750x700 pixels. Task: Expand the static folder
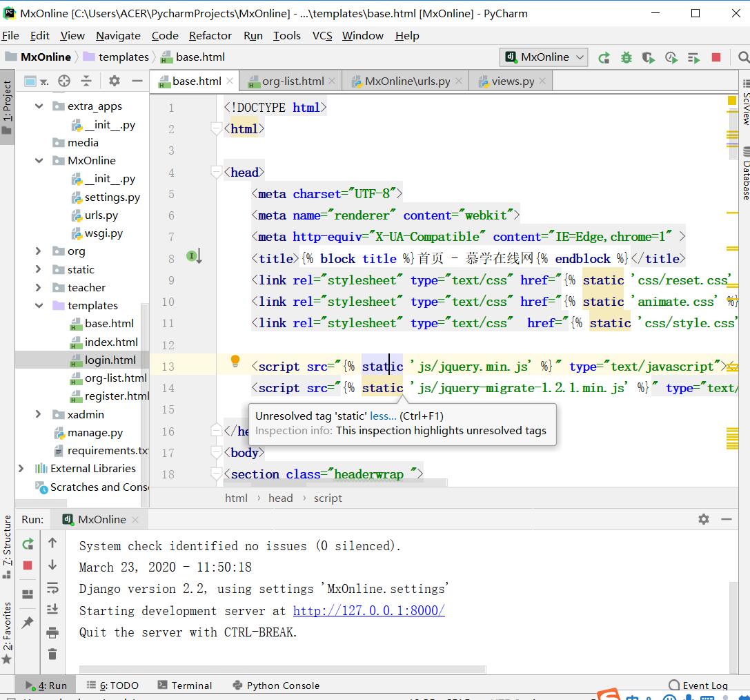click(38, 269)
